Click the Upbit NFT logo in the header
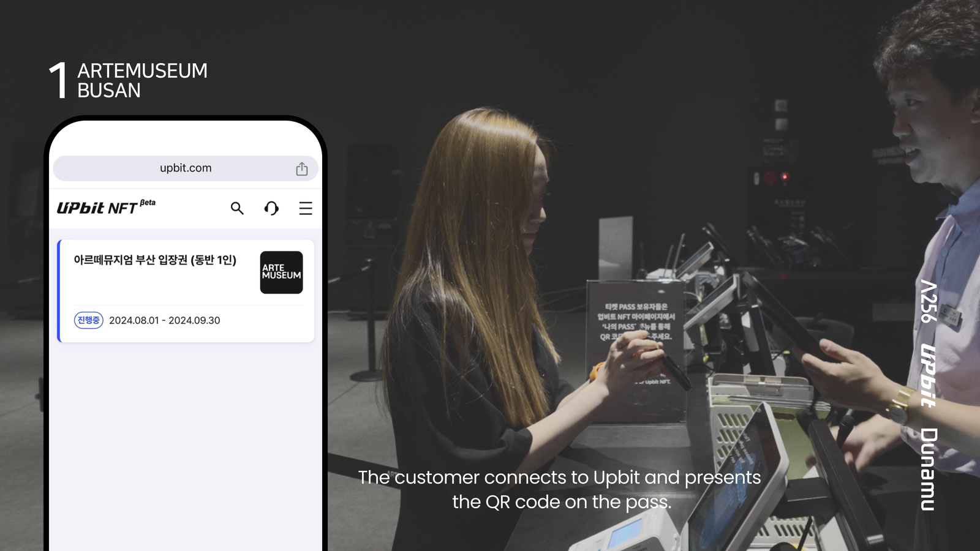 pos(97,208)
